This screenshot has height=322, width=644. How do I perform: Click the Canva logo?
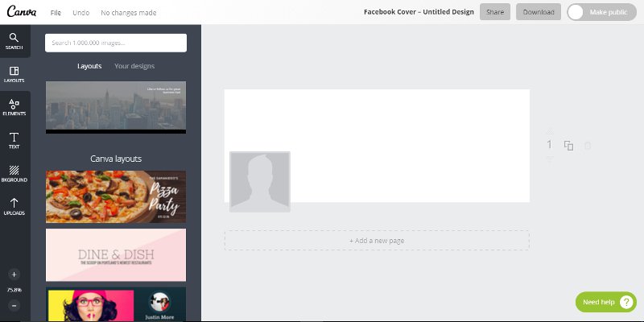click(x=21, y=12)
